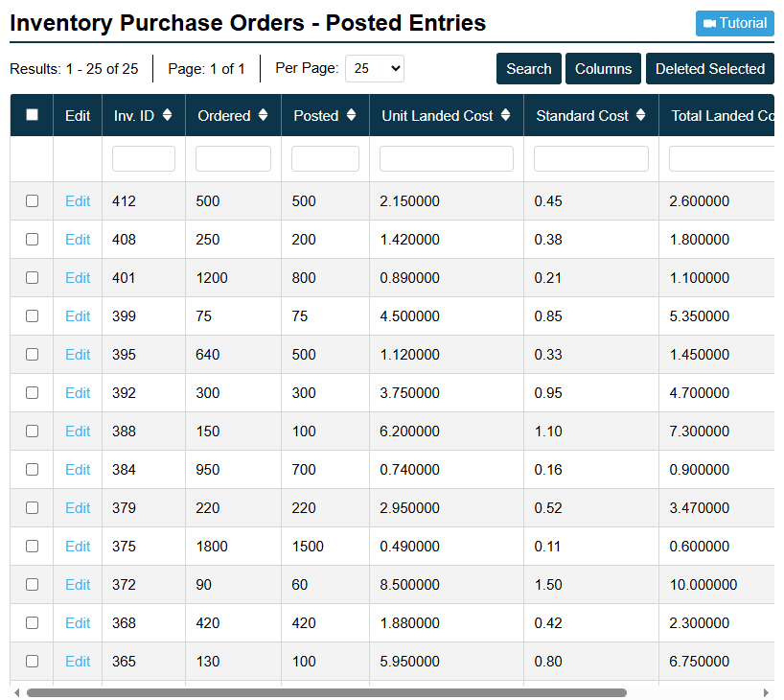The width and height of the screenshot is (784, 700).
Task: Check the row for Inv. ID 365
Action: click(x=32, y=662)
